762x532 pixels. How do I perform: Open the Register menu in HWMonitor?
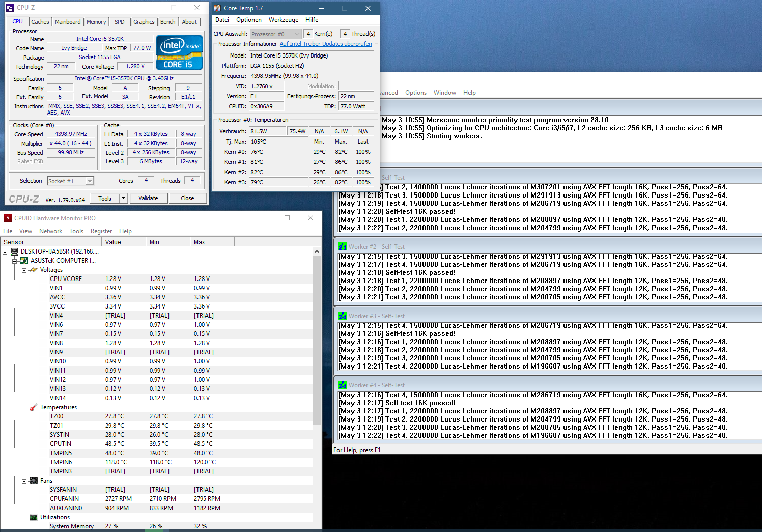101,231
